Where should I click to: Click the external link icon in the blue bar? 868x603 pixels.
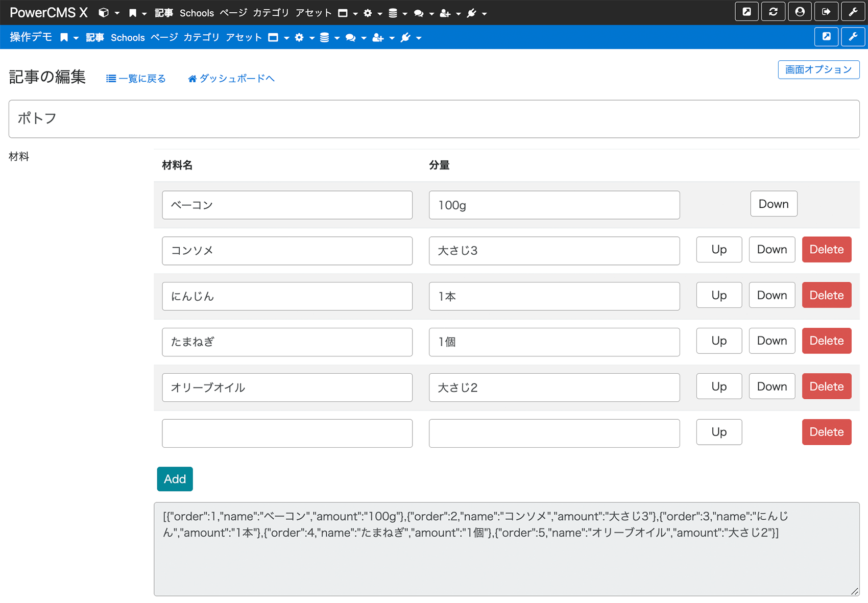(826, 37)
